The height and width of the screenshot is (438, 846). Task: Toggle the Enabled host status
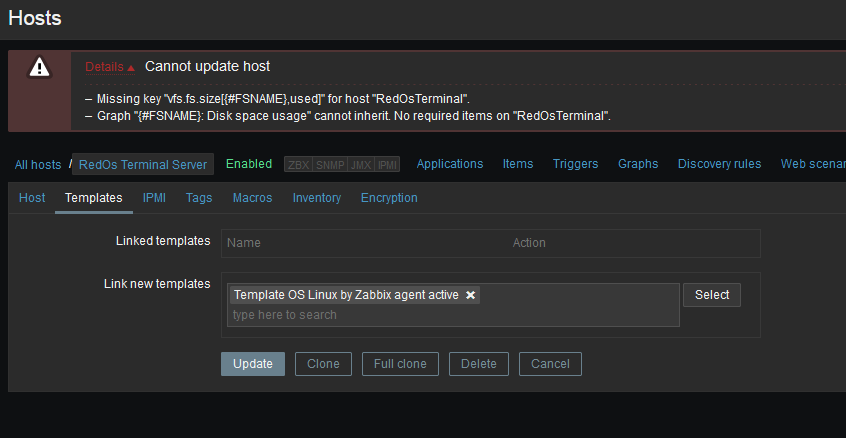[249, 164]
